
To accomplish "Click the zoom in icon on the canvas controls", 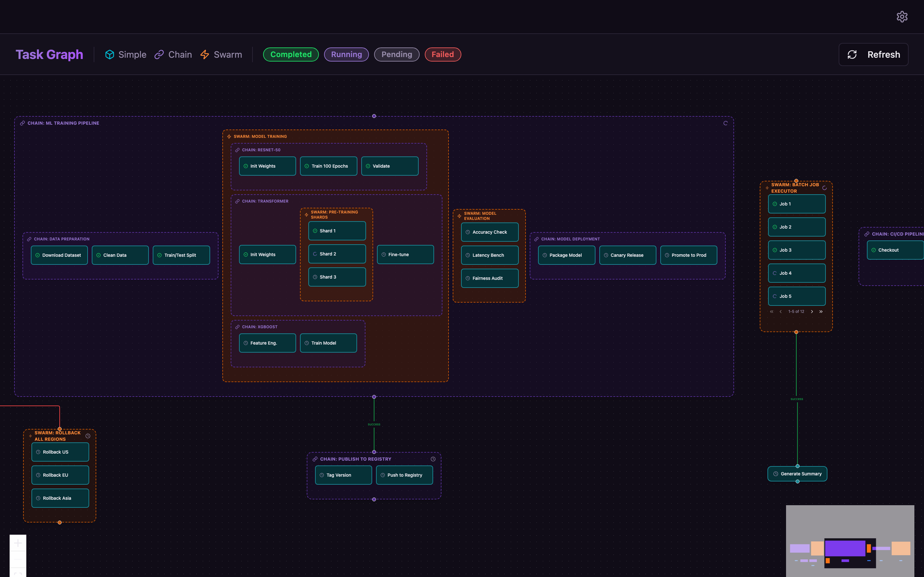I will [x=18, y=543].
